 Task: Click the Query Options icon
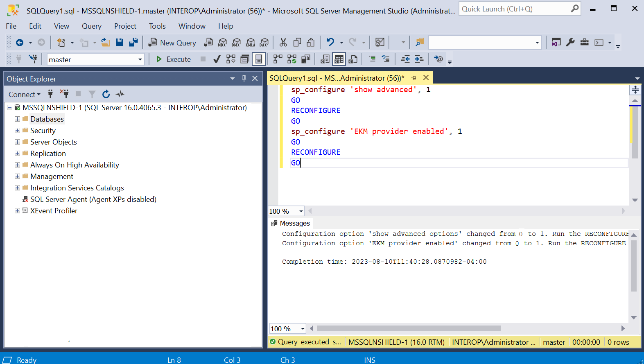click(x=245, y=59)
